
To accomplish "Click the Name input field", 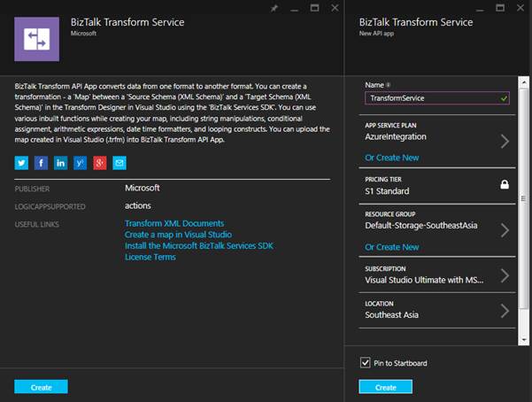I will (x=437, y=98).
